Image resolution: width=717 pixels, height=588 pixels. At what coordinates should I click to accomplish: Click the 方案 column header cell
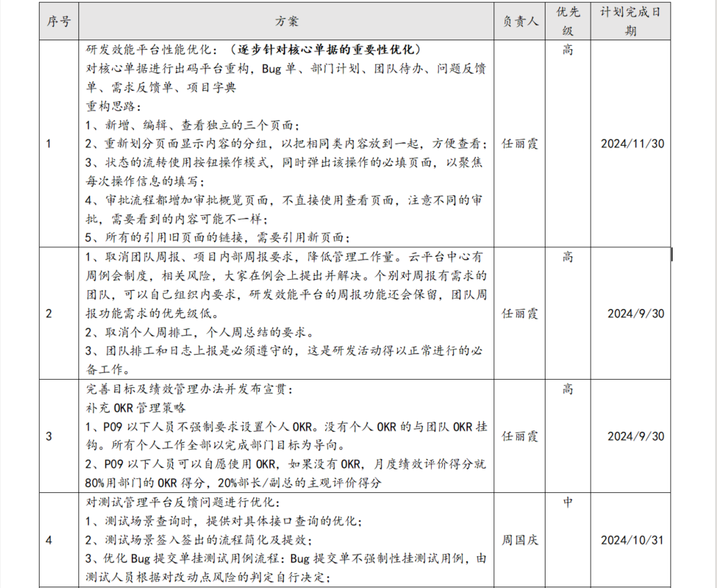click(286, 21)
